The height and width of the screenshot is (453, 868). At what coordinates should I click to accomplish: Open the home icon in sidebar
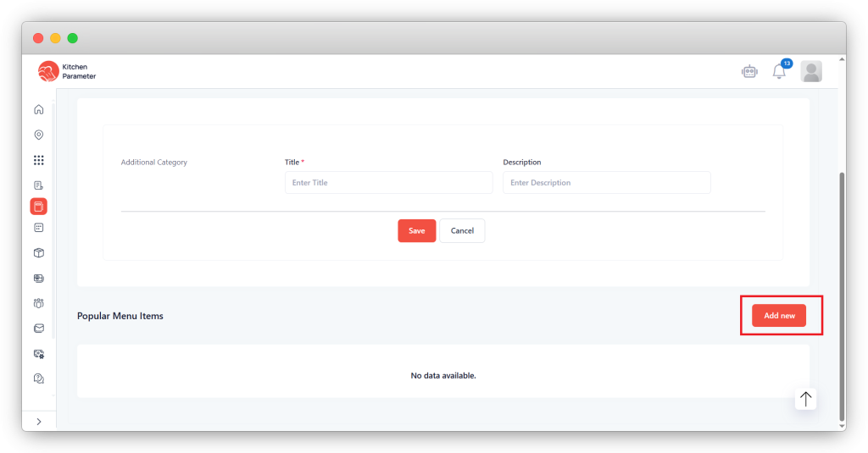pyautogui.click(x=38, y=109)
